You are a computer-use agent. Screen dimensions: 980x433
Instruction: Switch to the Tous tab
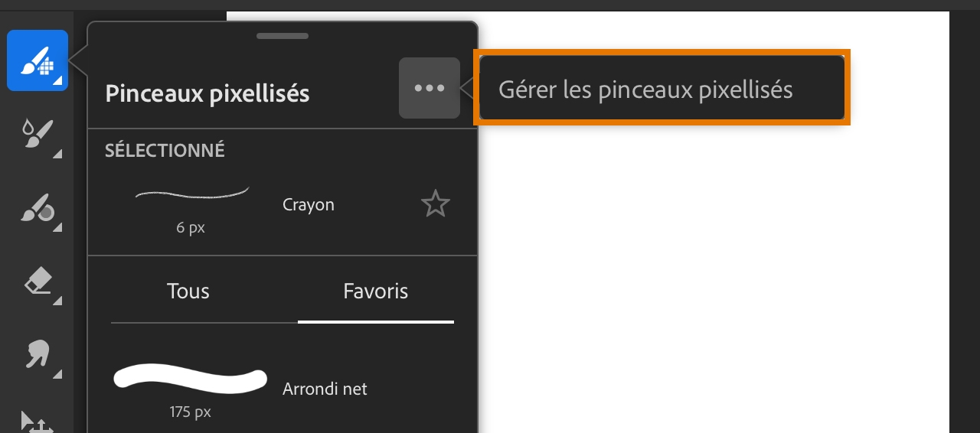[188, 291]
